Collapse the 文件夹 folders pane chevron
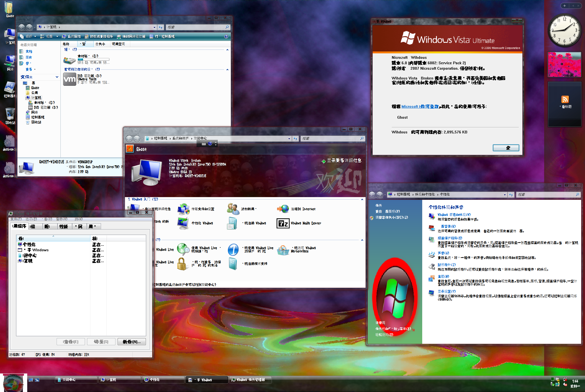 [x=57, y=77]
